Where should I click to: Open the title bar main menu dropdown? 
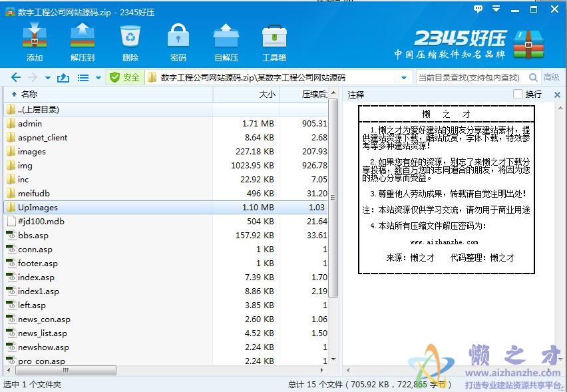click(496, 9)
